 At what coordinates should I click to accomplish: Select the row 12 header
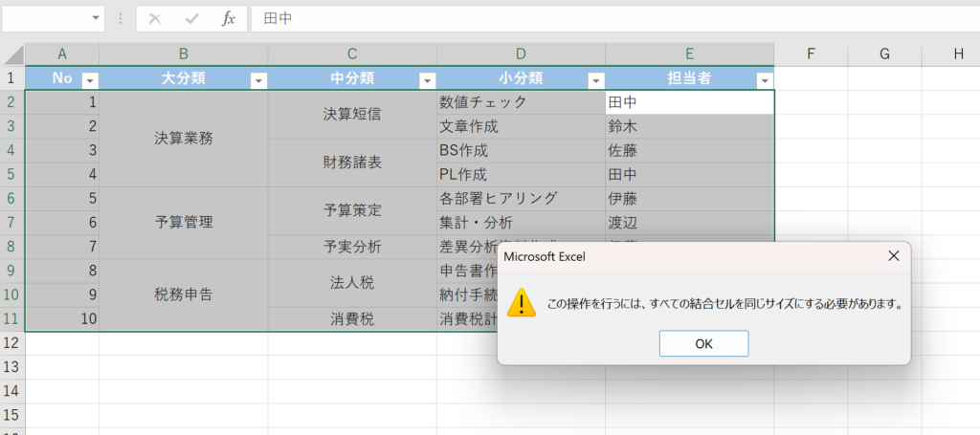(x=12, y=342)
